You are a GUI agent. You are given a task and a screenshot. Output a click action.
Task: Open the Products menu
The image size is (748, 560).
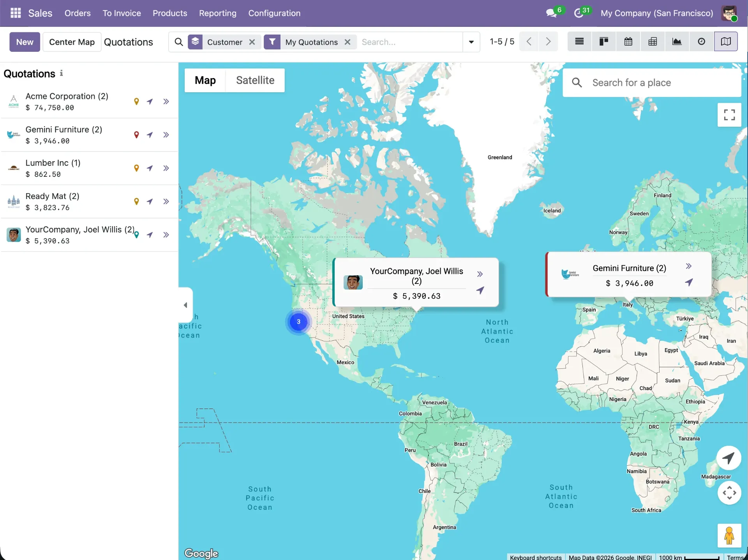click(170, 13)
